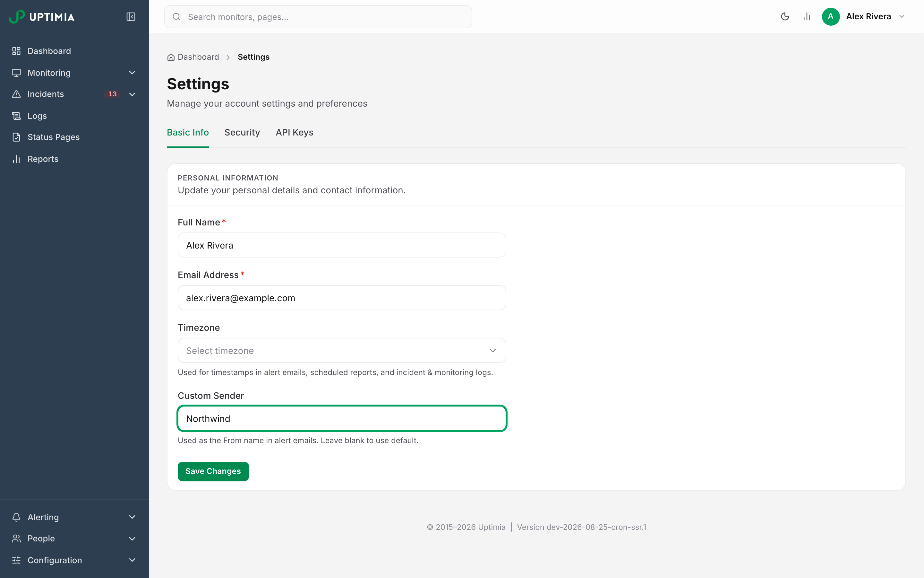924x578 pixels.
Task: Expand the Incidents menu chevron
Action: [132, 94]
